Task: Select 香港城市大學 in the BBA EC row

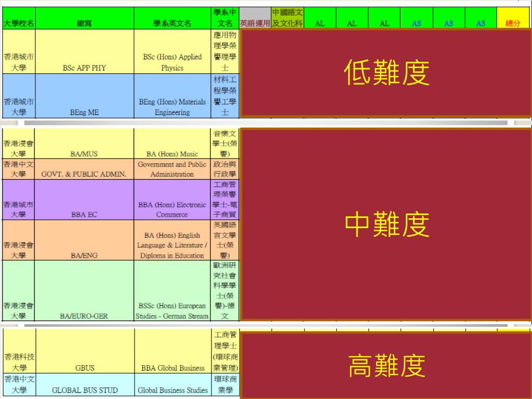Action: coord(18,199)
